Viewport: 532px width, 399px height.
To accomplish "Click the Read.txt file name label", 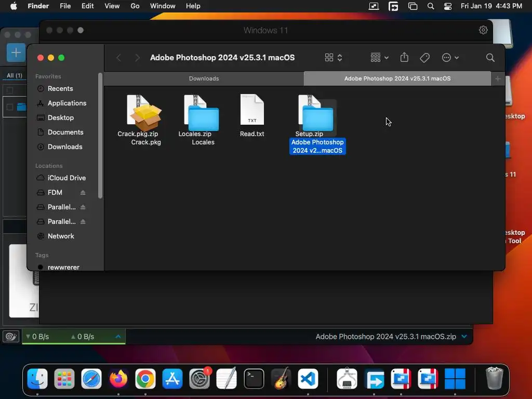I will pyautogui.click(x=252, y=134).
